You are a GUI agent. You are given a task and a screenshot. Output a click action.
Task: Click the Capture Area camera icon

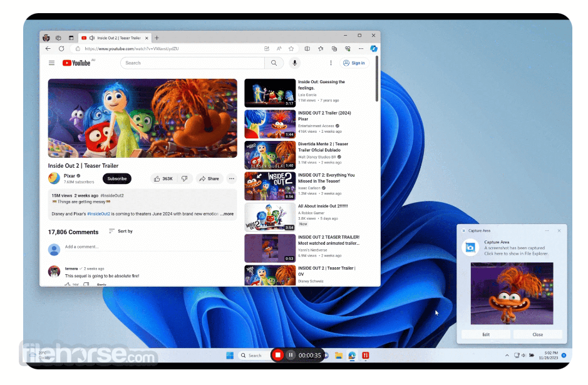tap(470, 247)
